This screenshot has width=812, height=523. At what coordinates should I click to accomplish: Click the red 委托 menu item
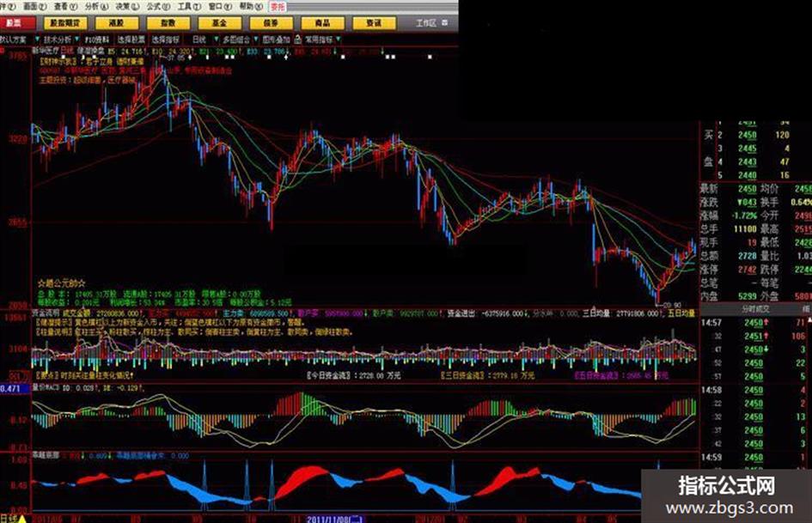click(278, 7)
